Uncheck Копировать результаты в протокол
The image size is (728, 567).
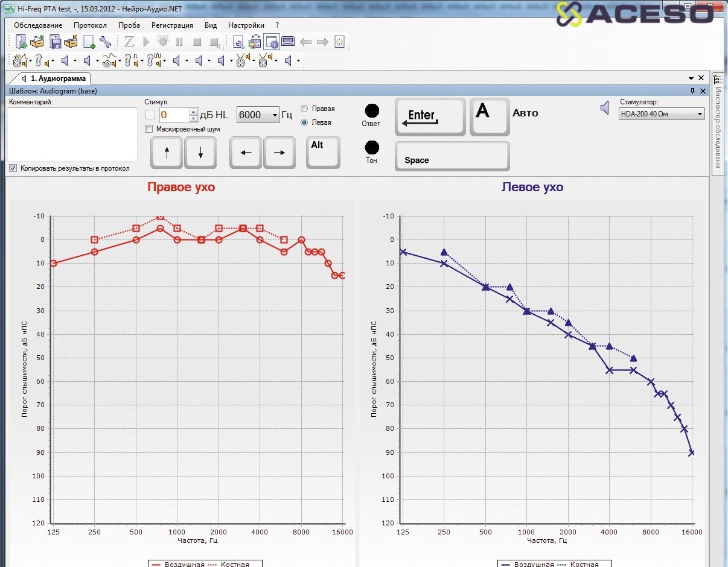[13, 168]
